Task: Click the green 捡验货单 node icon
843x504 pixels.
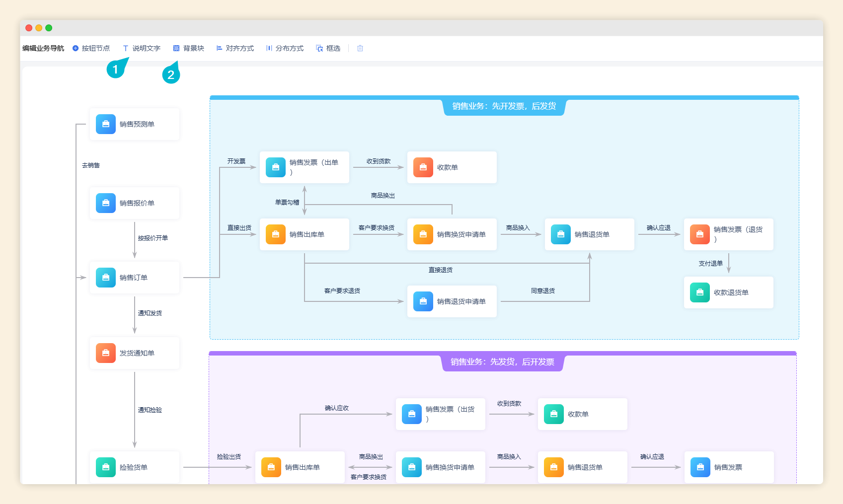Action: 106,467
